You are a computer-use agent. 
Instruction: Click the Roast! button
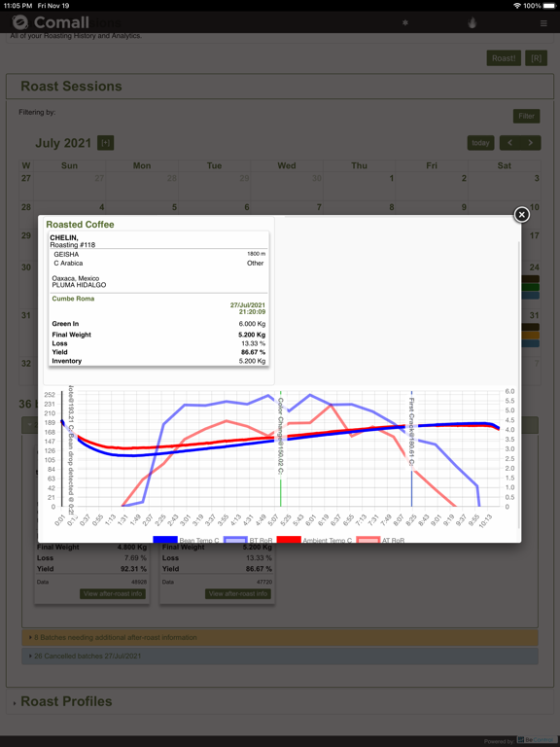504,58
